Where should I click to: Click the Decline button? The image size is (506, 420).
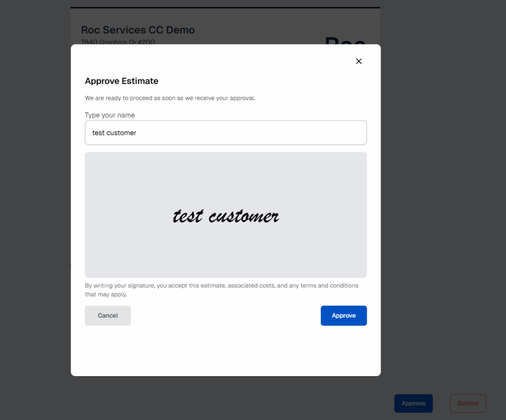pyautogui.click(x=468, y=403)
